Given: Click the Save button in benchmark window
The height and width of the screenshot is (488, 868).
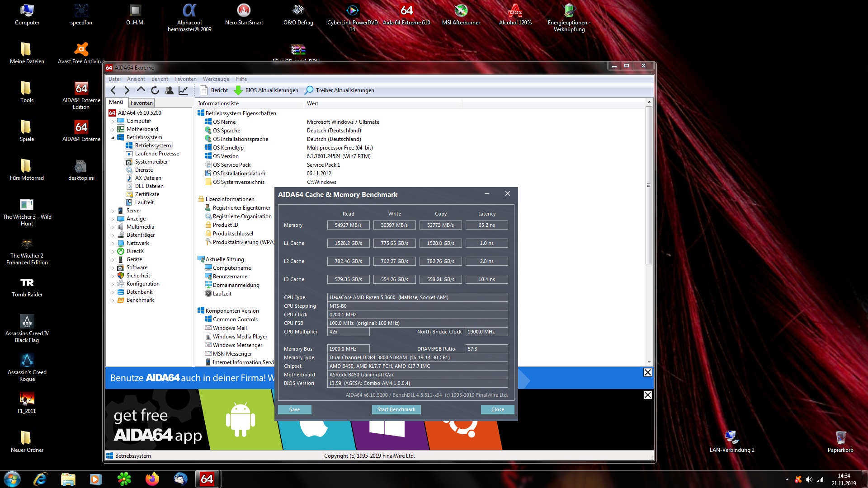Looking at the screenshot, I should (294, 409).
